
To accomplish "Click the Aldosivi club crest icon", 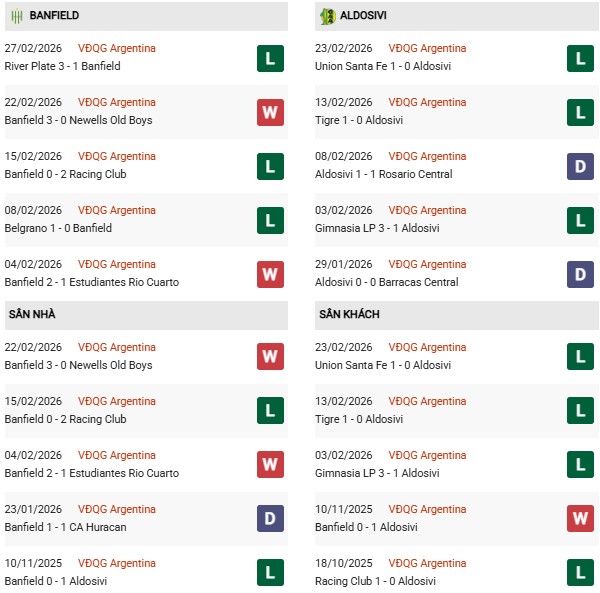I will click(326, 16).
